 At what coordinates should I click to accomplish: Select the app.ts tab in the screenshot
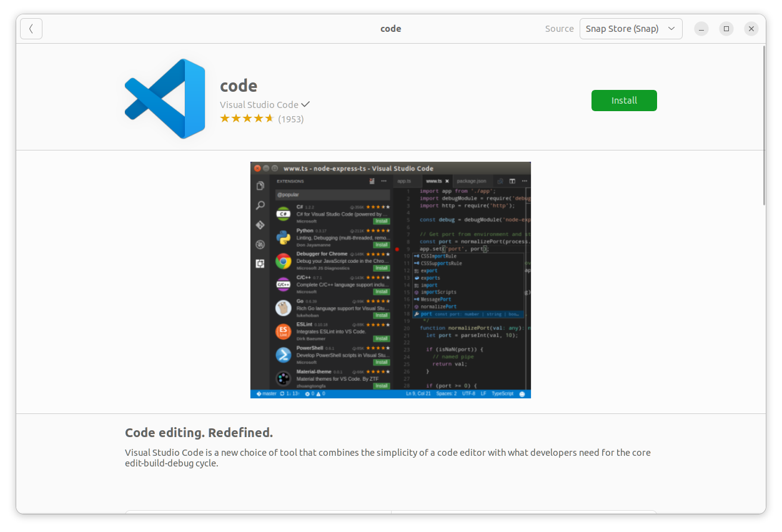[x=404, y=181]
